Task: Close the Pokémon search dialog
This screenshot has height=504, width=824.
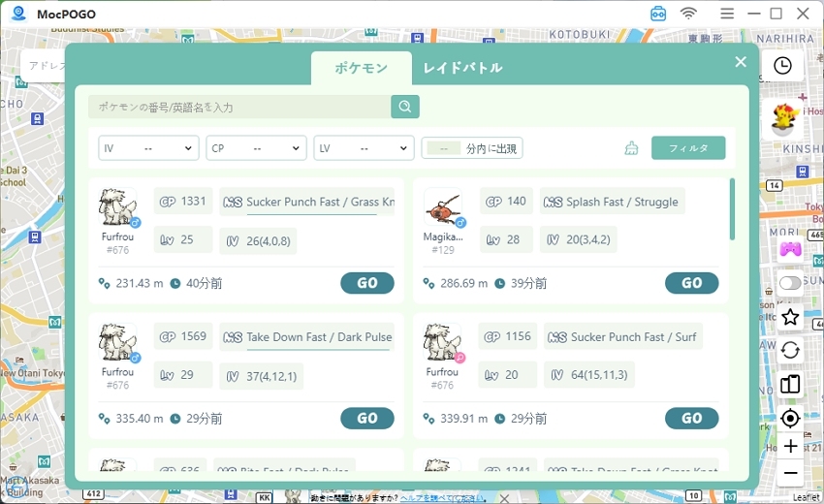Action: (741, 62)
